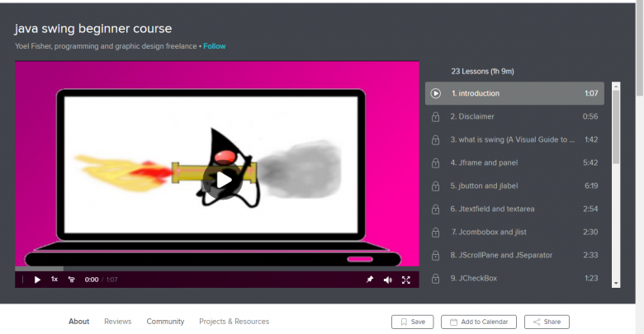
Task: Click Add to Calendar button
Action: click(479, 322)
